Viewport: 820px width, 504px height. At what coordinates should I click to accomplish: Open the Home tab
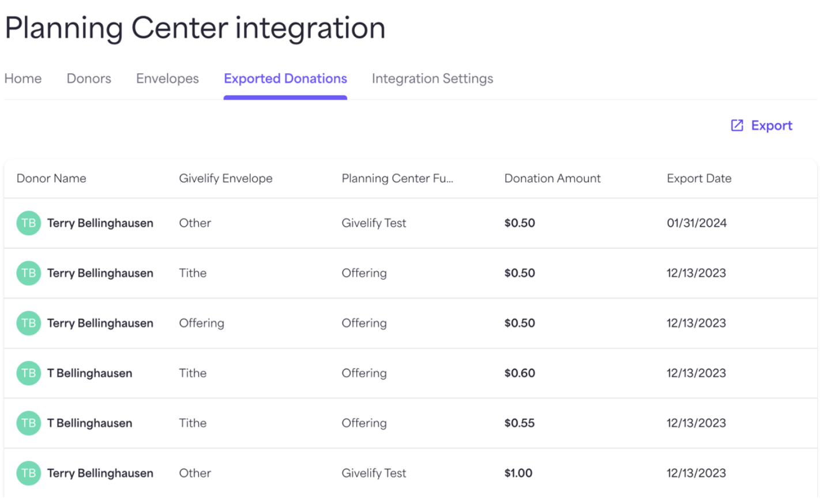[x=23, y=78]
